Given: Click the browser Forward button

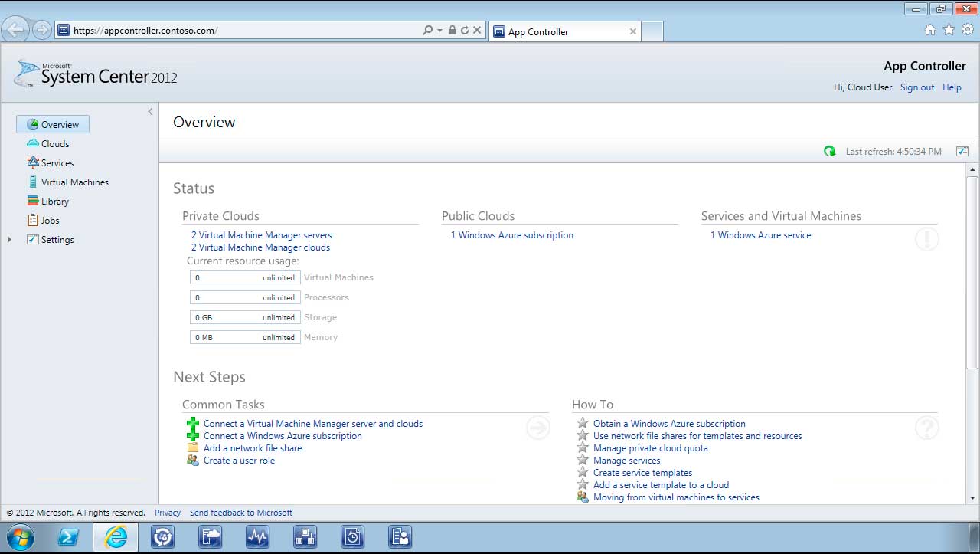Looking at the screenshot, I should coord(42,30).
